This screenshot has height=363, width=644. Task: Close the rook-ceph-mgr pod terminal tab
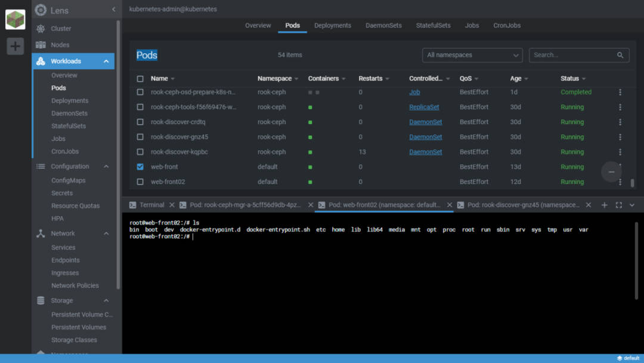point(311,205)
